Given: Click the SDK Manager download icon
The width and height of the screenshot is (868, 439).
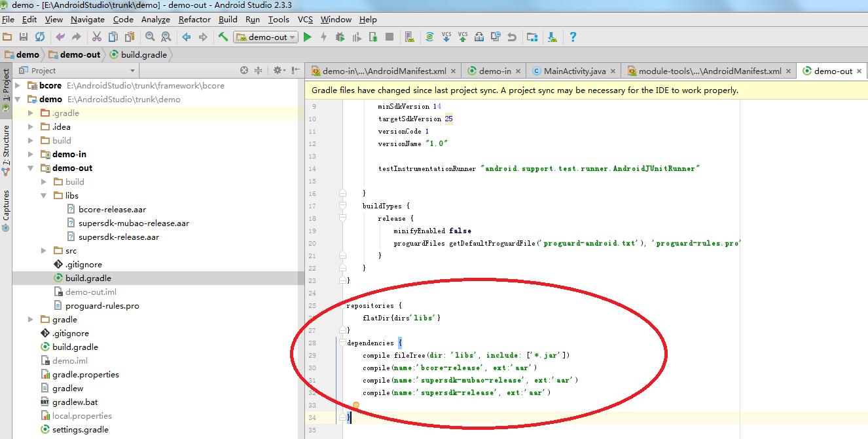Looking at the screenshot, I should [x=552, y=37].
